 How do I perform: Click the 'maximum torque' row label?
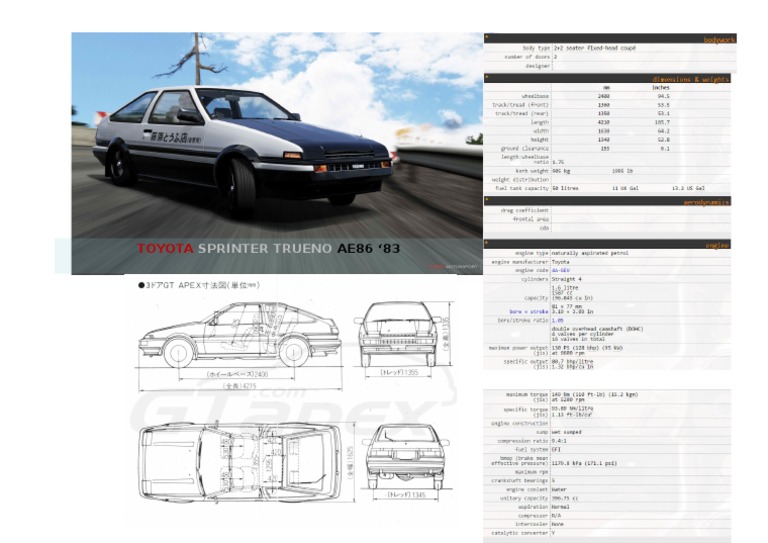tap(527, 395)
